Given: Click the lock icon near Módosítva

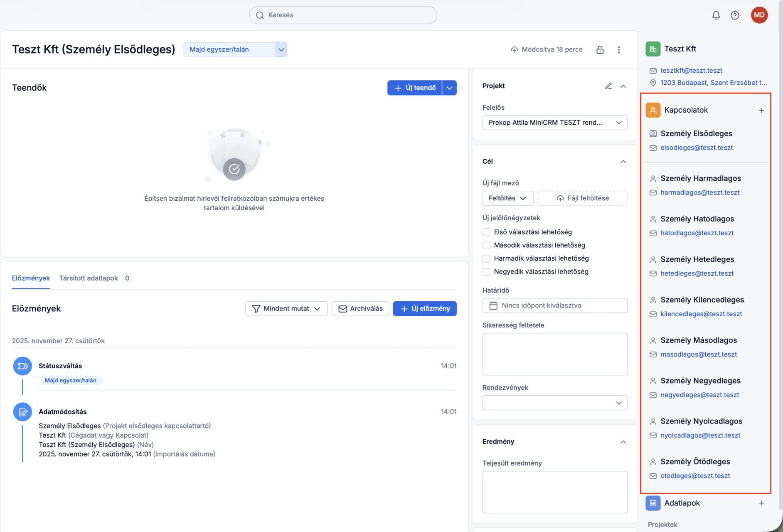Looking at the screenshot, I should pos(600,50).
